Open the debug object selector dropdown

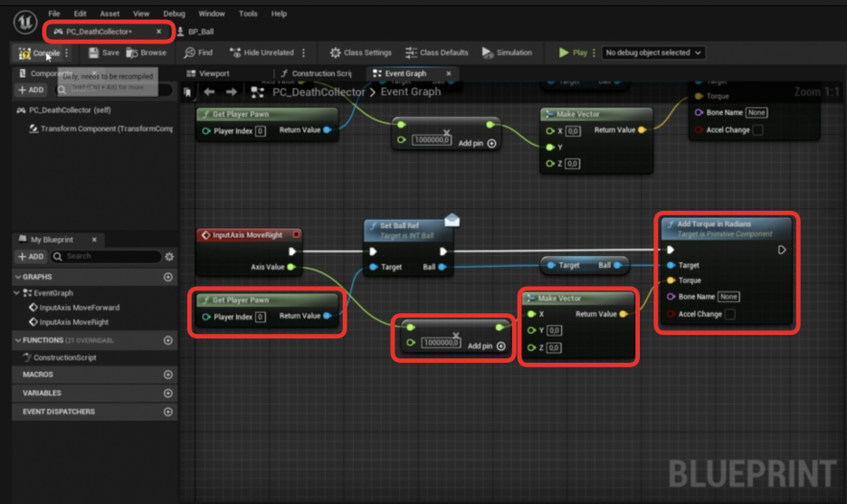pyautogui.click(x=653, y=52)
